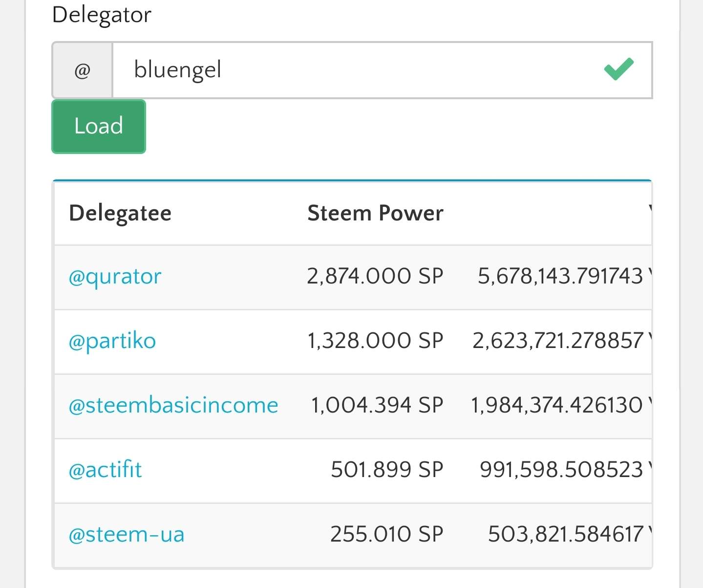Image resolution: width=703 pixels, height=588 pixels.
Task: Select the 1,004.394 SP value
Action: [377, 405]
